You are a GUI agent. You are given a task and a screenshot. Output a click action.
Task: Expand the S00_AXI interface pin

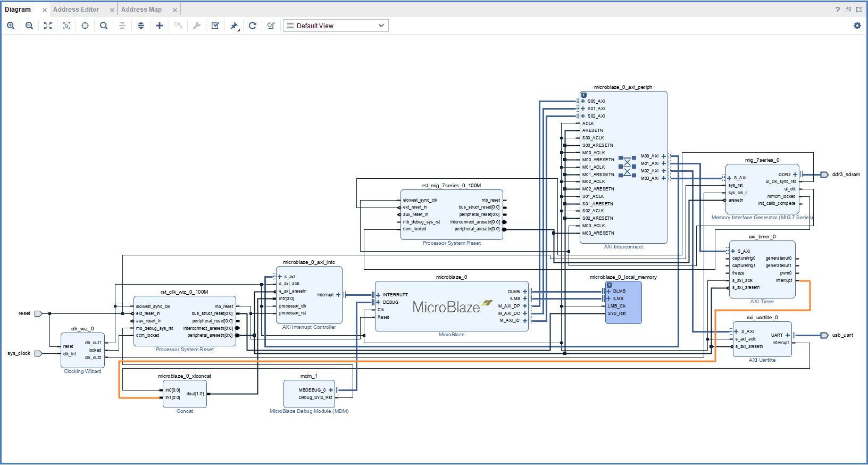click(583, 101)
